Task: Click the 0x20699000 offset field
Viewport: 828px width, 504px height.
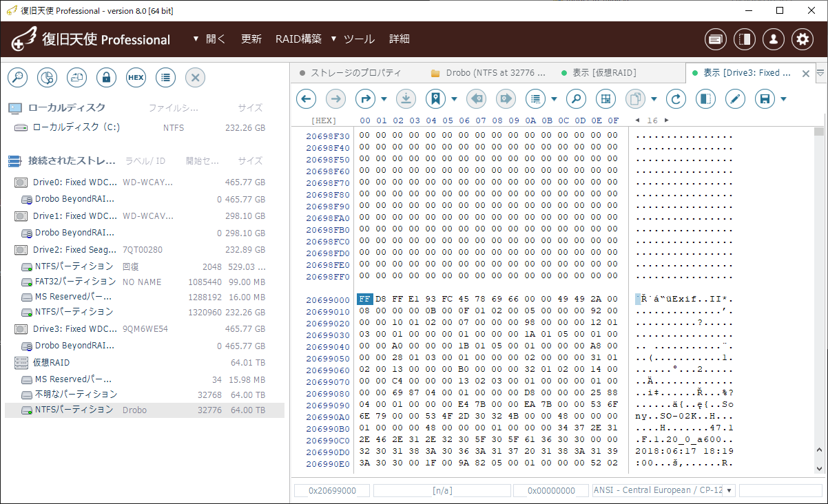Action: click(x=332, y=490)
